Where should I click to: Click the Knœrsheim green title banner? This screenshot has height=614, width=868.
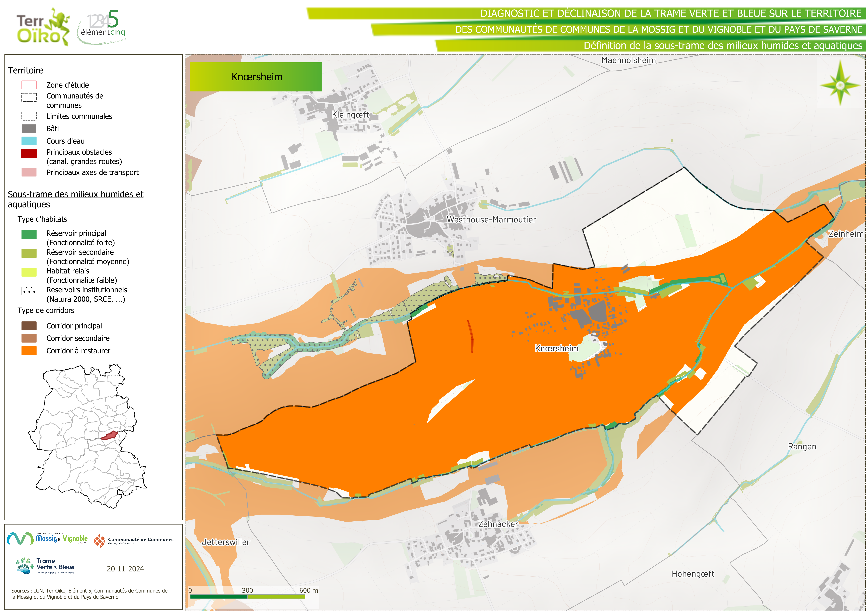pos(255,77)
